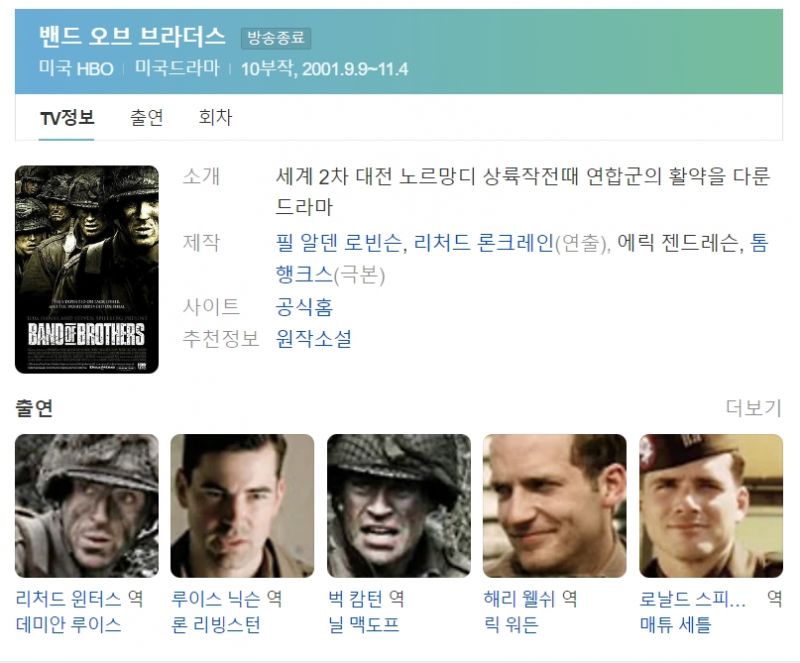Visit the 공식홈 official site link

coord(304,307)
